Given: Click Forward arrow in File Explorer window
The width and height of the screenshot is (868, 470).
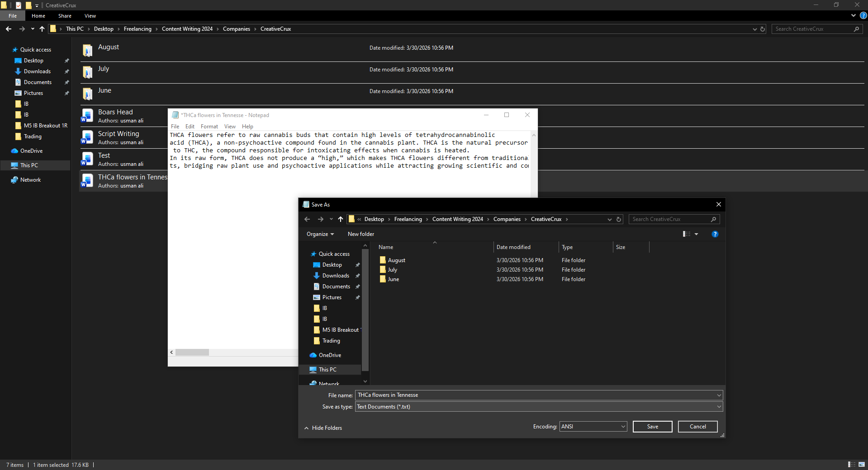Looking at the screenshot, I should click(22, 29).
